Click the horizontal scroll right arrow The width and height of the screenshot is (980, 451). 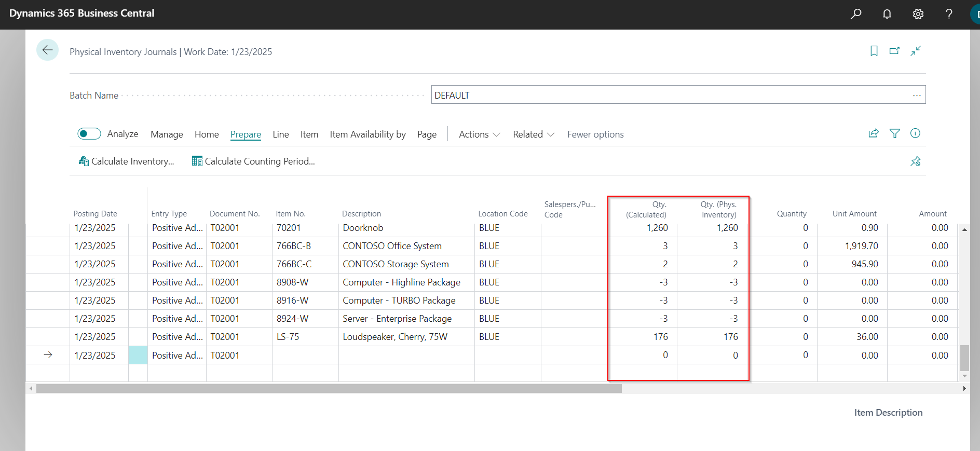pyautogui.click(x=964, y=388)
